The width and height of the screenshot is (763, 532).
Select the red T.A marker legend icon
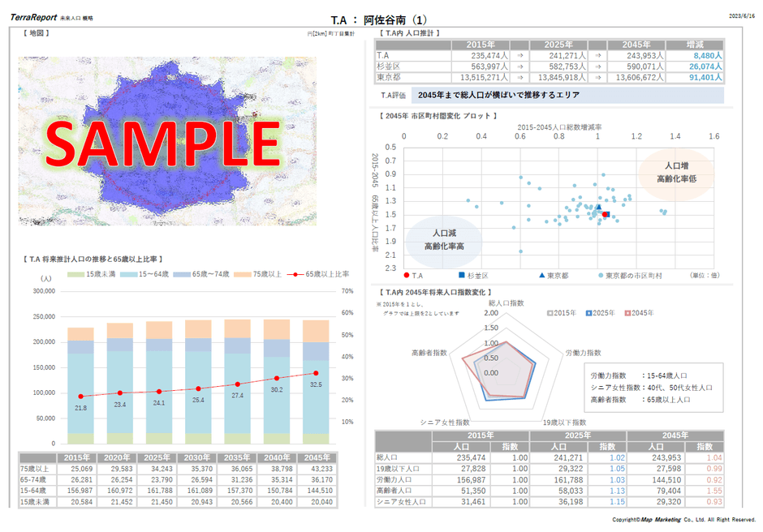406,274
